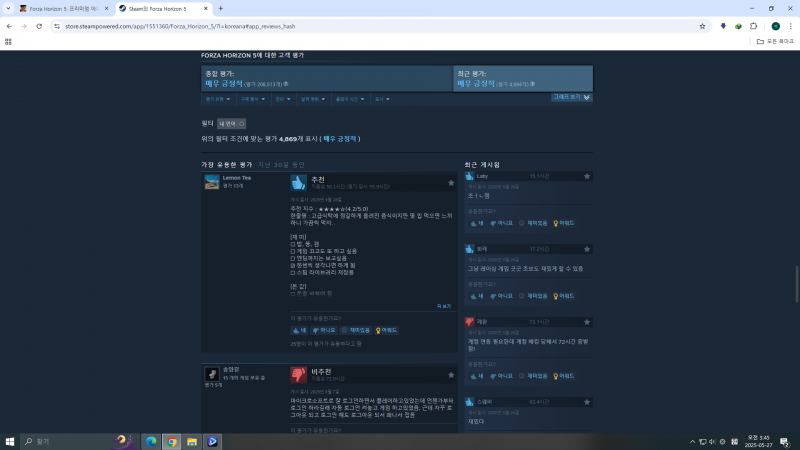
Task: Launch Microsoft Edge from the taskbar
Action: click(151, 441)
